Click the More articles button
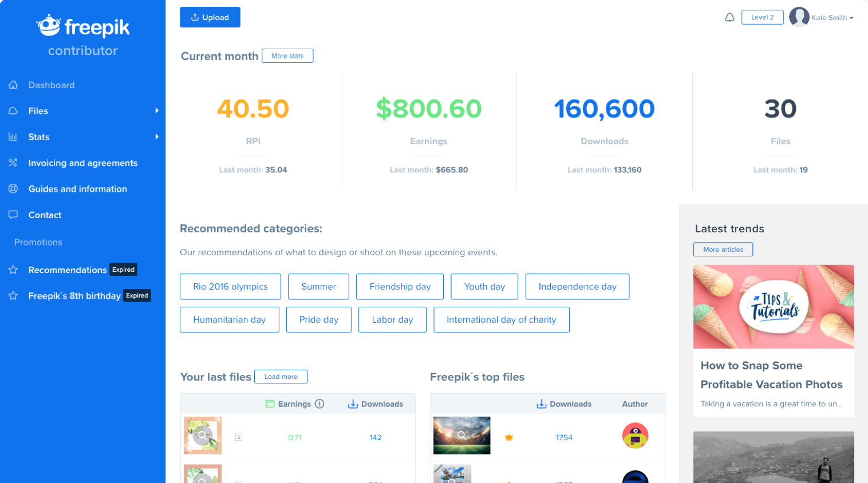Image resolution: width=868 pixels, height=483 pixels. pyautogui.click(x=723, y=250)
